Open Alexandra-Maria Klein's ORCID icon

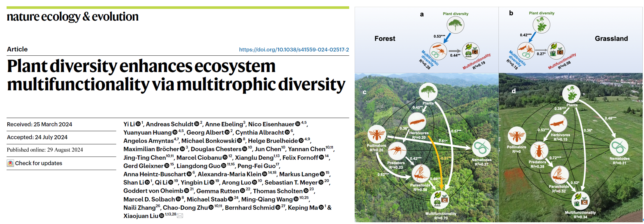(265, 174)
